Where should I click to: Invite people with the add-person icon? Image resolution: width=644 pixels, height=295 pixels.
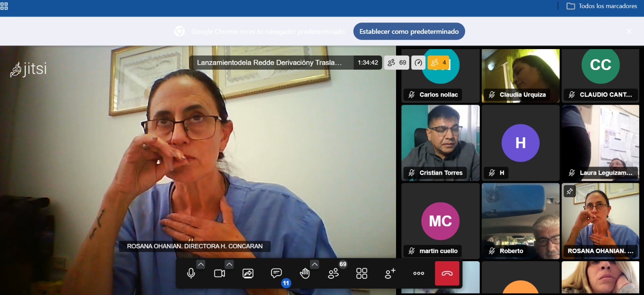click(390, 274)
